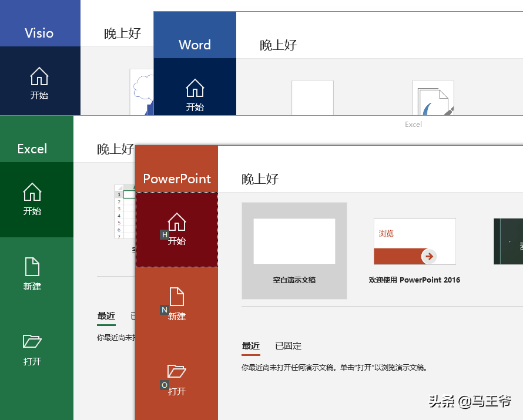Hit the H key tip badge in PowerPoint
Viewport: 523px width, 420px height.
165,234
